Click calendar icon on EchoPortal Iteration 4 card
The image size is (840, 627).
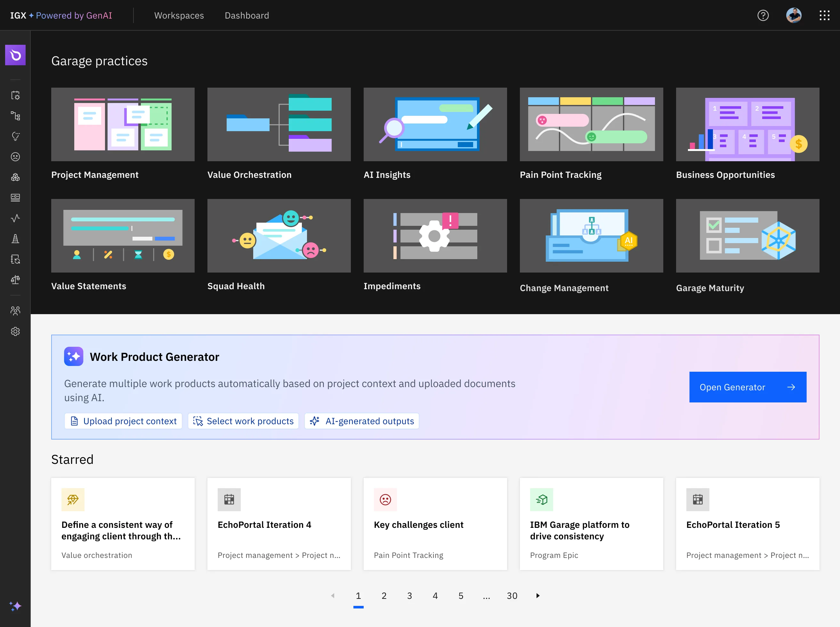(x=229, y=499)
